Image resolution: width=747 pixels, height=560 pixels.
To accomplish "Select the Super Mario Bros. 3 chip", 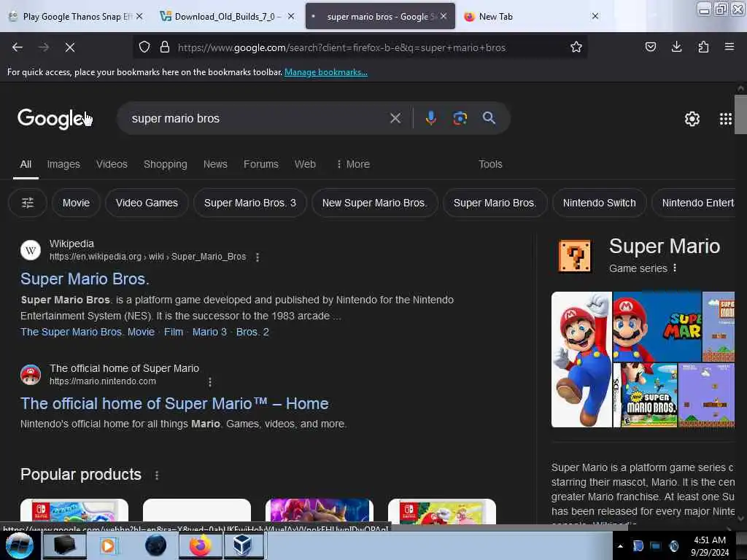I will point(250,203).
